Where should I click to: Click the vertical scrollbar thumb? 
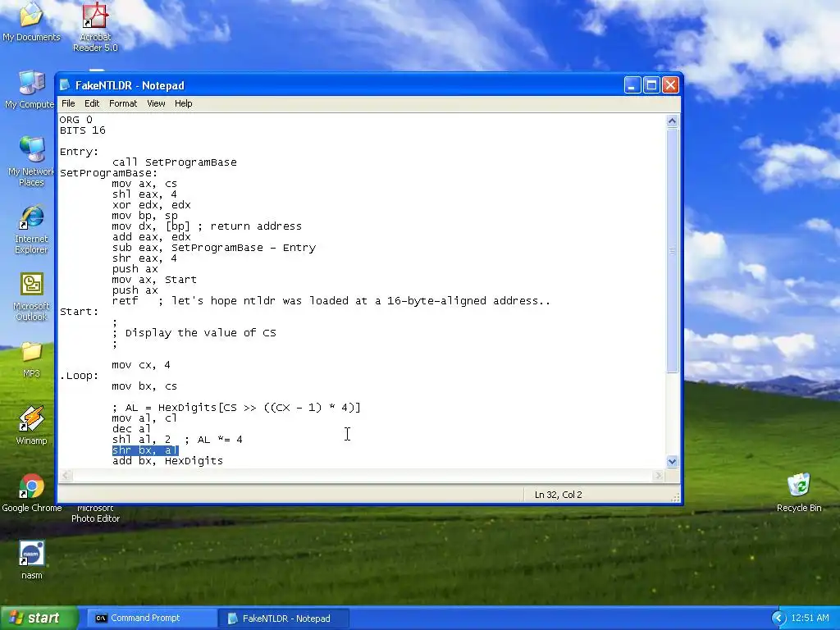pyautogui.click(x=673, y=250)
